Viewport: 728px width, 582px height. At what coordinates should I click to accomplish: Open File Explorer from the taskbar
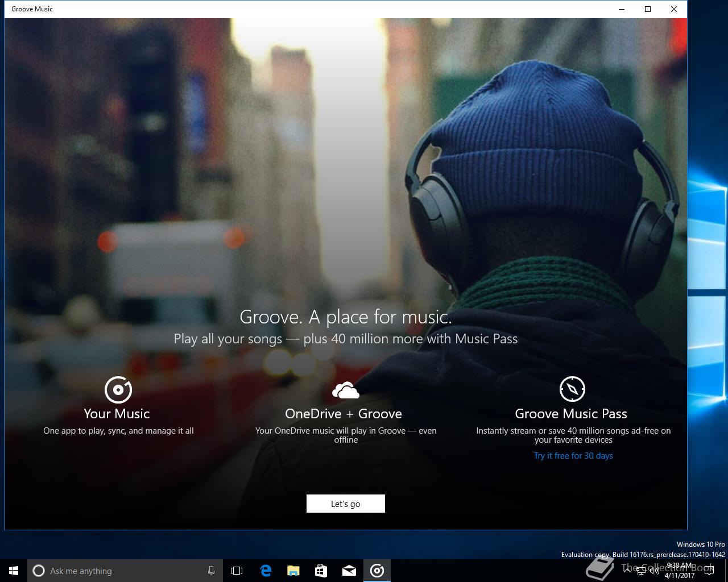click(293, 571)
